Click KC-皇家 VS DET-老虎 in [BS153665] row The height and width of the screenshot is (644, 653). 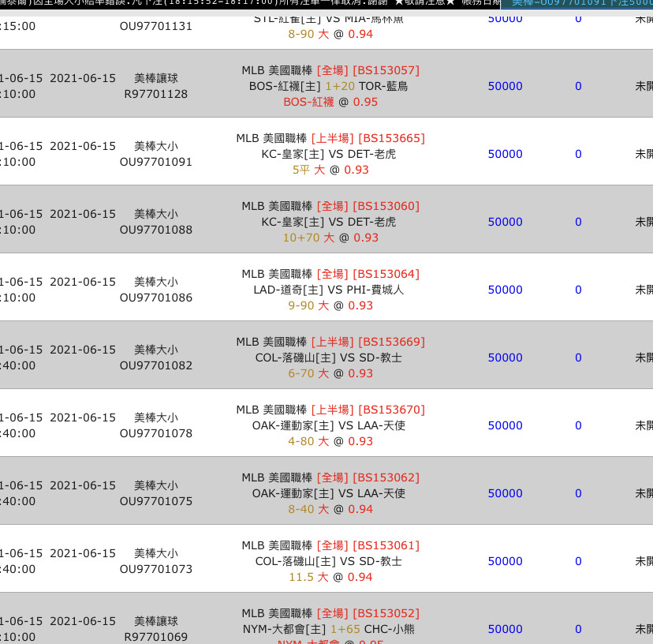pos(329,154)
